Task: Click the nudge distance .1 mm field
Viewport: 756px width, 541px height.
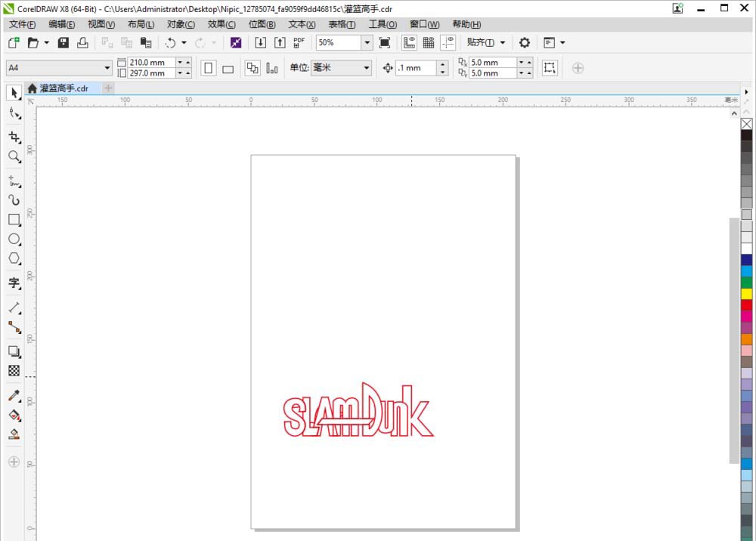Action: click(417, 68)
